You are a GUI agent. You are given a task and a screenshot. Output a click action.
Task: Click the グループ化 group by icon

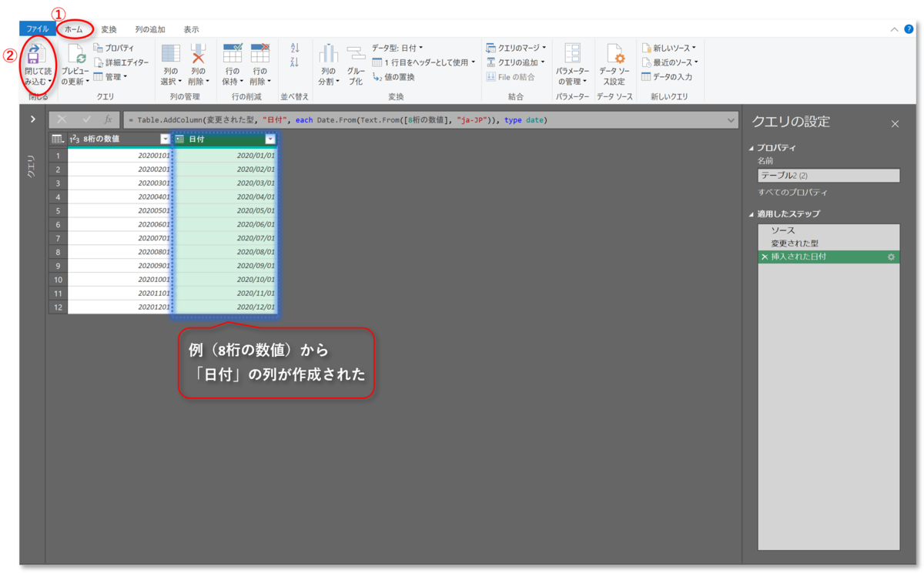tap(355, 54)
